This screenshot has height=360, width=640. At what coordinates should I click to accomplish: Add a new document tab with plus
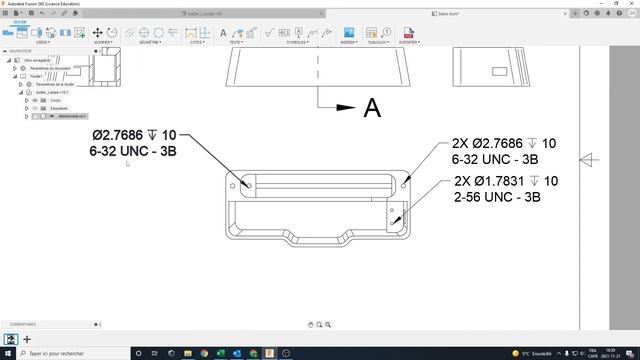point(575,13)
